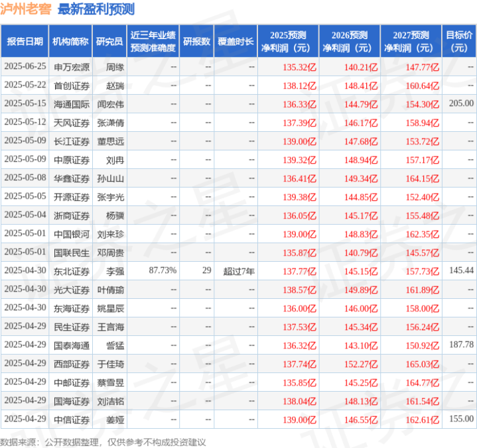Screen dimensions: 477x448
Task: Click 165.03亿 in the 西部证券 row
Action: [423, 364]
